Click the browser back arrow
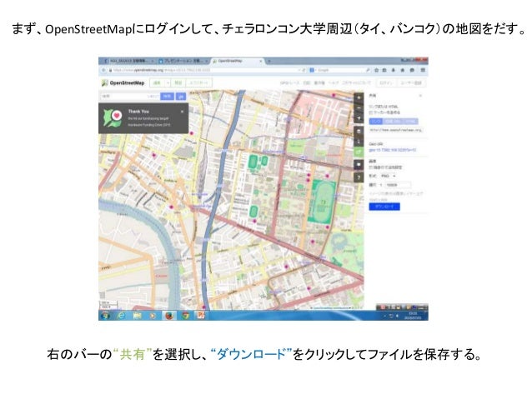The image size is (532, 399). click(103, 70)
